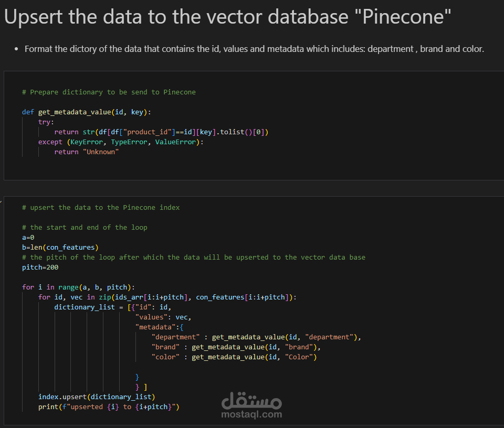Click the "Upsert the data" markdown heading
This screenshot has height=428, width=504.
tap(227, 18)
